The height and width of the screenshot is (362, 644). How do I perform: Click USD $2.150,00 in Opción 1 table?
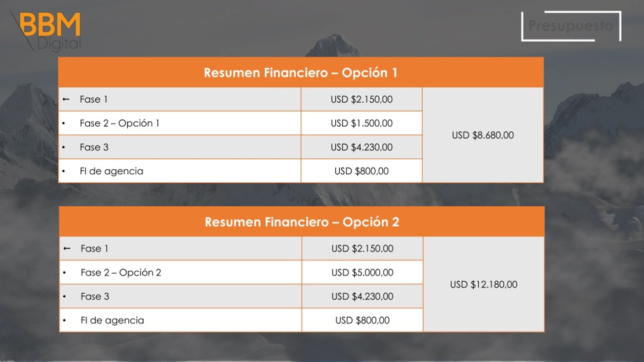[361, 99]
